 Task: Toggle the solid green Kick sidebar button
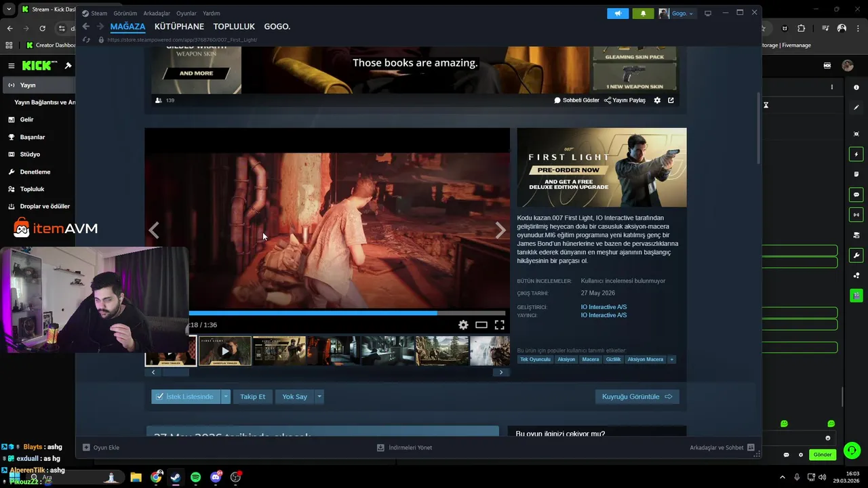pos(856,296)
